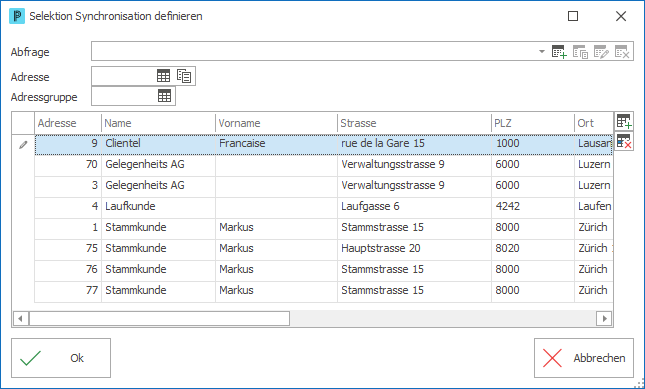645x389 pixels.
Task: Select the 'rue de la Gare 15' cell
Action: tap(415, 144)
